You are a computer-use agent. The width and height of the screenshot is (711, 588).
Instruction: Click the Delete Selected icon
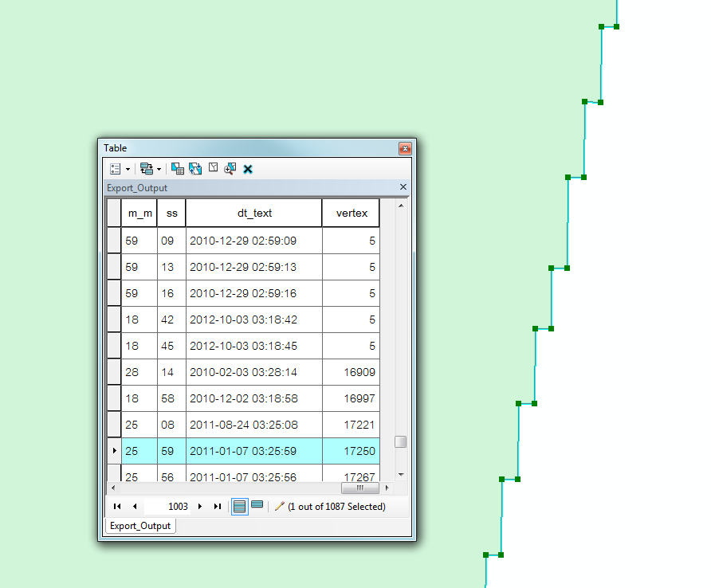pyautogui.click(x=248, y=169)
